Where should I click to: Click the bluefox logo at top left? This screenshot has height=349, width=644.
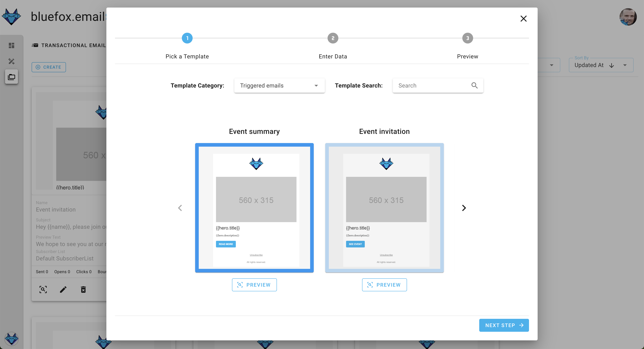pos(11,17)
